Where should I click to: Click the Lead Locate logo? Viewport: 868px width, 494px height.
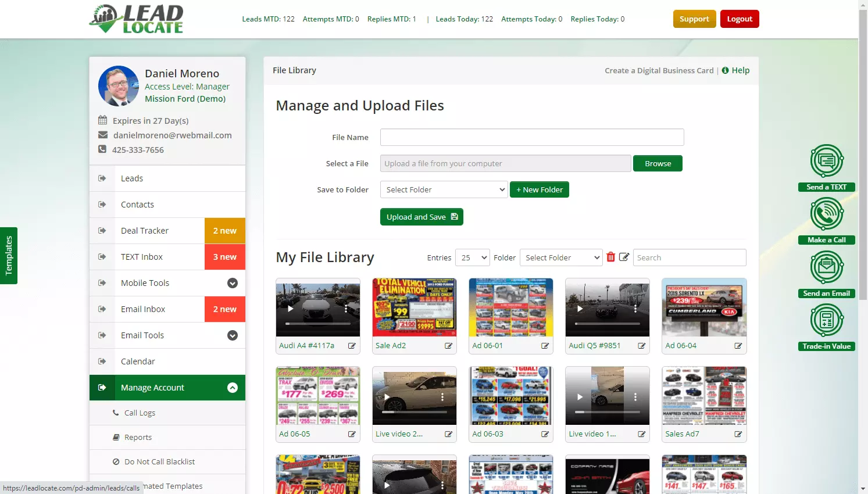[136, 19]
